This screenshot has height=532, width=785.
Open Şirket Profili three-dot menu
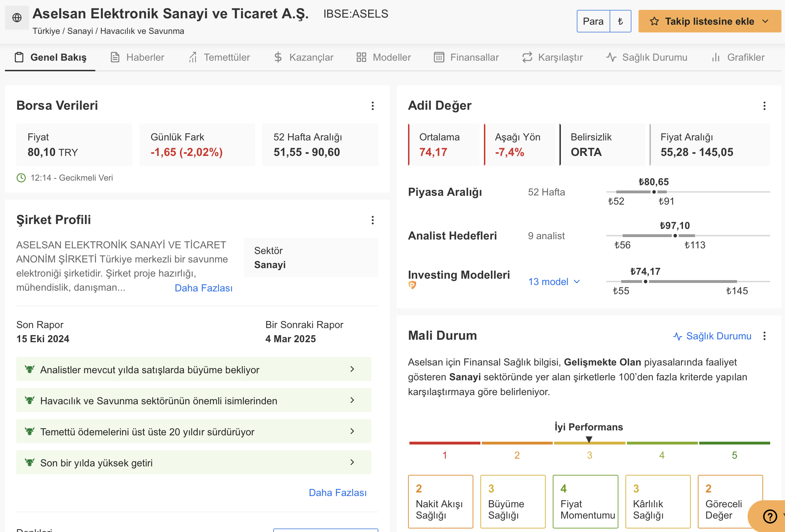(x=372, y=220)
